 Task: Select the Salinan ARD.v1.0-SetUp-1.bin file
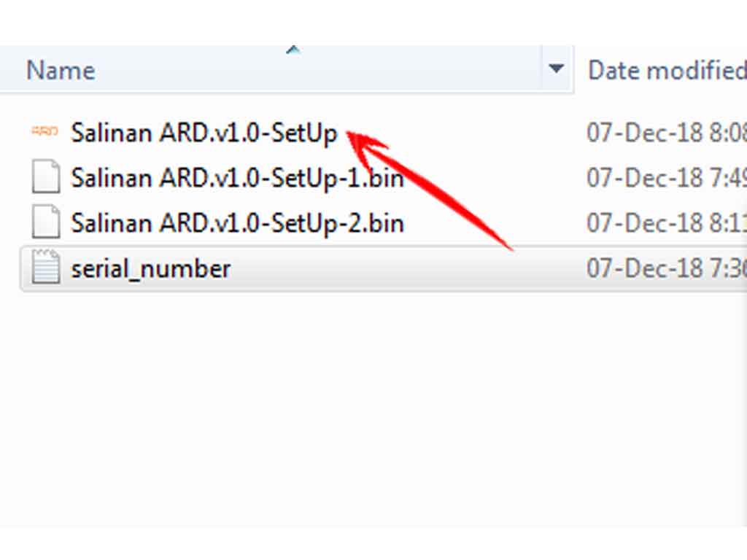pyautogui.click(x=237, y=177)
